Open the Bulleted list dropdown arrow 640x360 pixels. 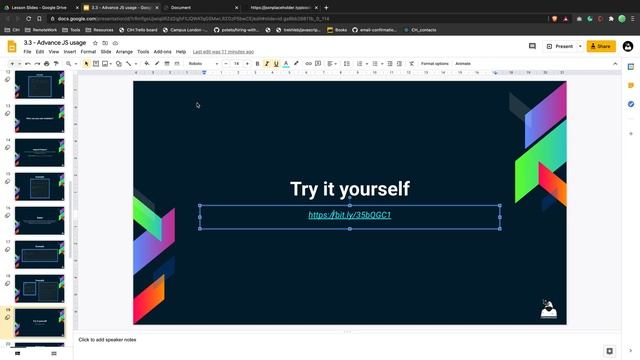tap(382, 64)
